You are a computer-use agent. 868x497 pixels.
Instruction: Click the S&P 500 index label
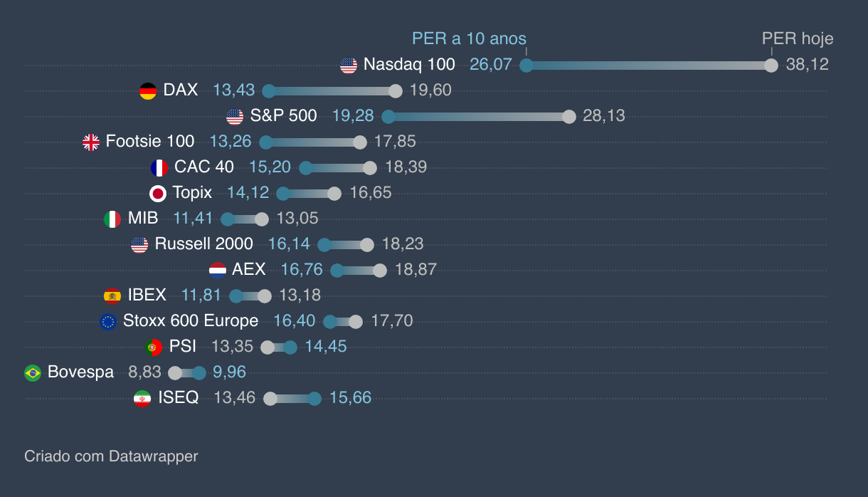coord(283,116)
